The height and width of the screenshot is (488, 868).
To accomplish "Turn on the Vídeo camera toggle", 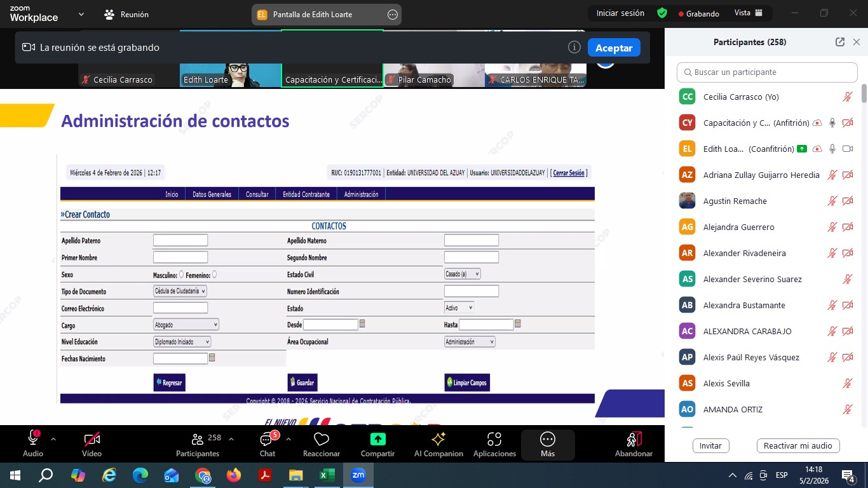I will click(92, 439).
